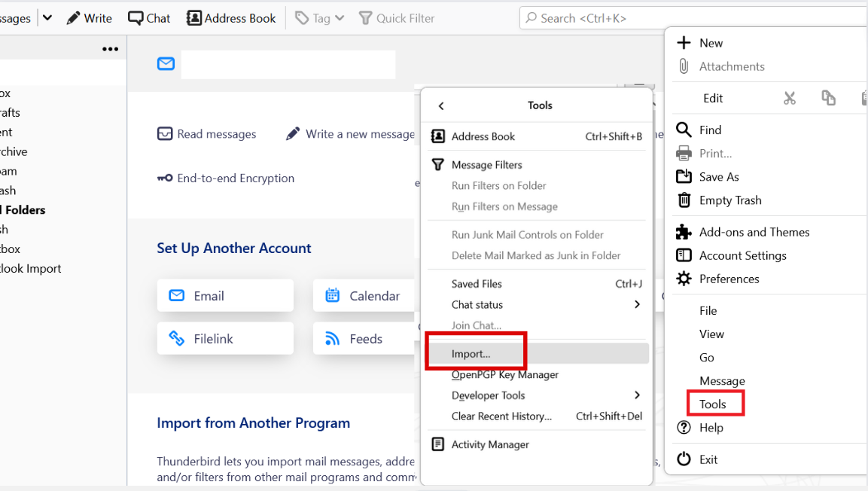The height and width of the screenshot is (491, 868).
Task: Open Activity Manager
Action: (x=537, y=444)
